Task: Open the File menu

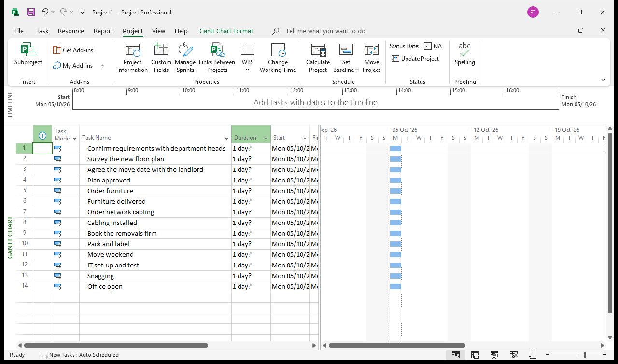Action: click(19, 31)
